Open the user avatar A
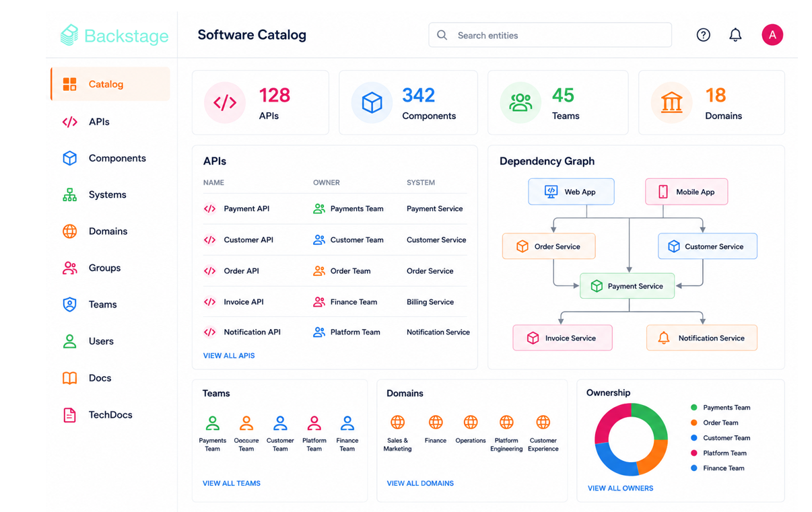Image resolution: width=812 pixels, height=512 pixels. 772,35
